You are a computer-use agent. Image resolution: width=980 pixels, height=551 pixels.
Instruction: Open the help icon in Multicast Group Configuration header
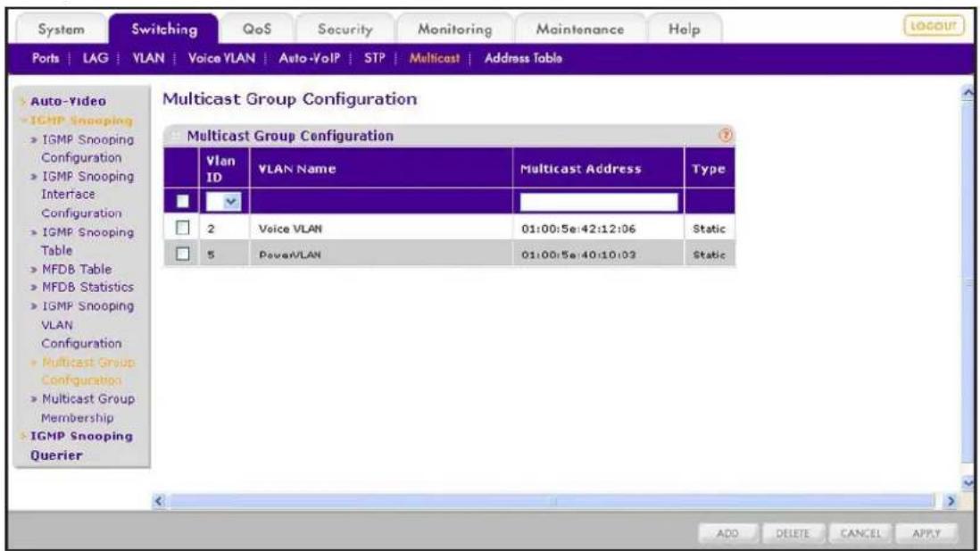(x=725, y=135)
